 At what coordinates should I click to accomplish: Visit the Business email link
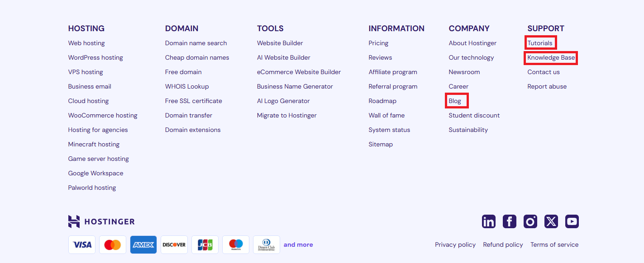90,86
